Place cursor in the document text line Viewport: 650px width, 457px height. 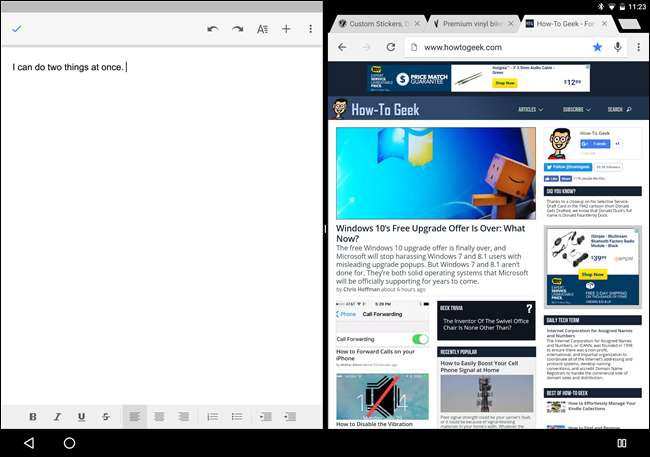(68, 67)
